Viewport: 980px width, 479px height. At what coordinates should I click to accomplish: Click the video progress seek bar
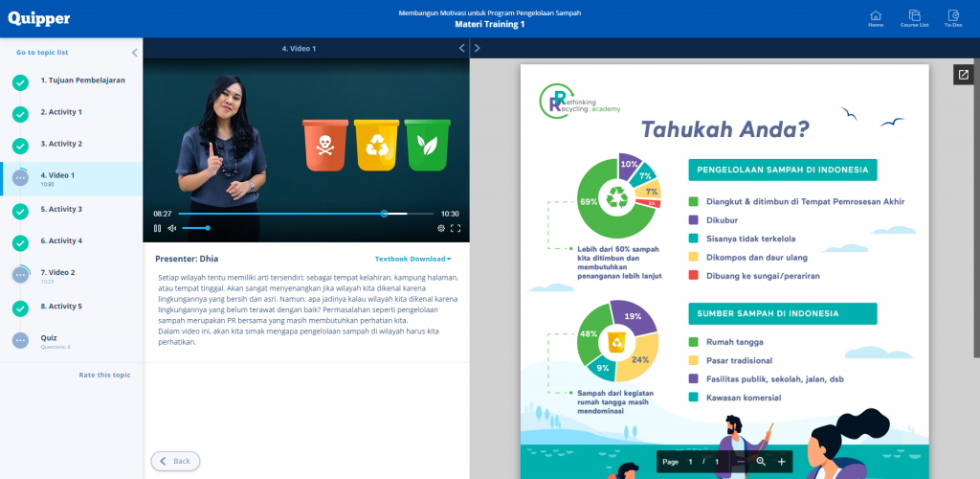pos(287,214)
